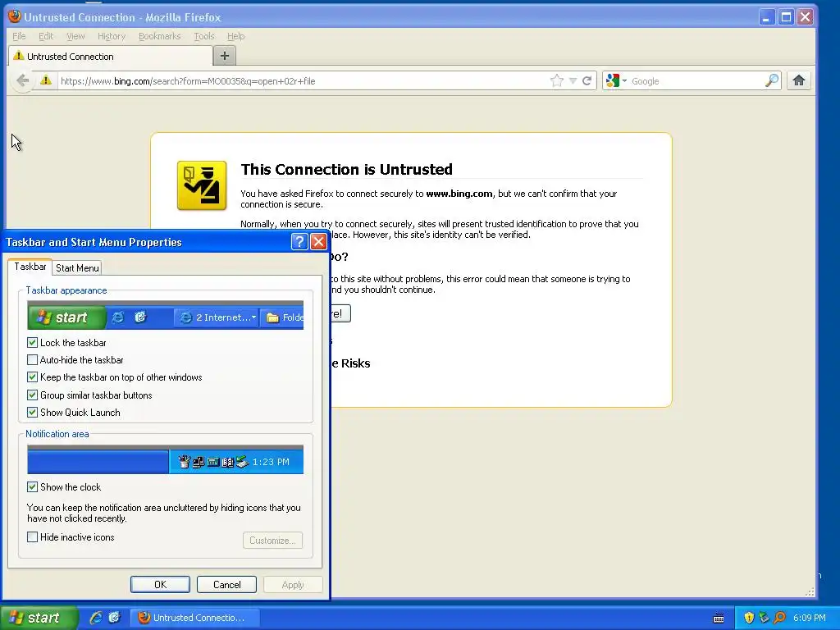Open a new tab with the plus button
This screenshot has width=840, height=630.
pos(225,56)
